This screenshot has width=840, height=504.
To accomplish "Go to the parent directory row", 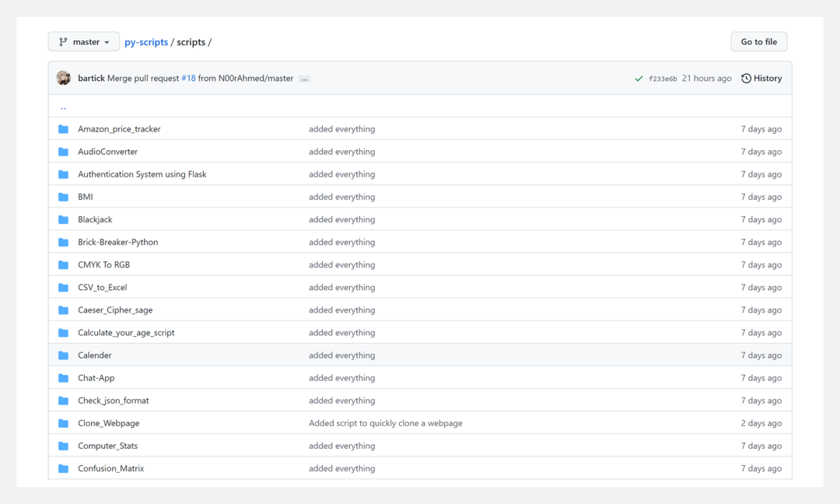I will pos(64,107).
